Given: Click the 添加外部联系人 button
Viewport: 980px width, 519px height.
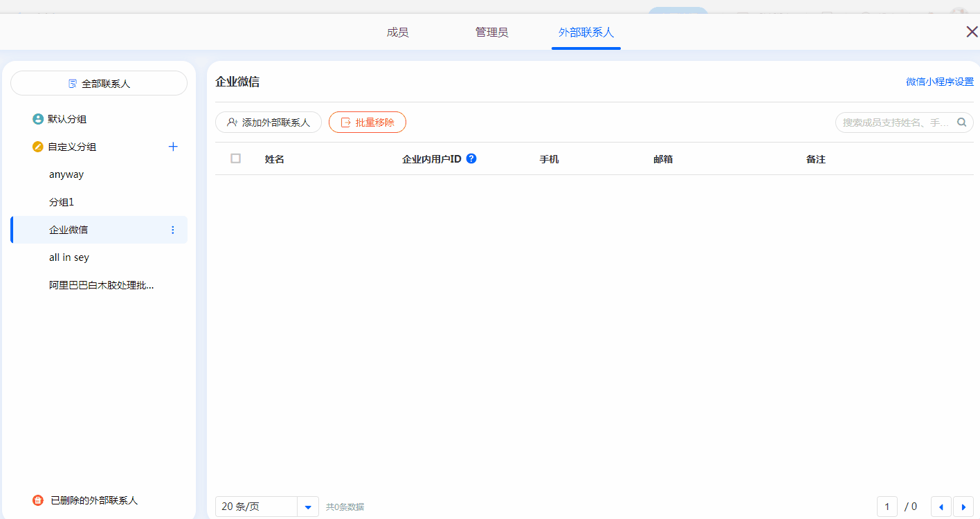Looking at the screenshot, I should 269,122.
